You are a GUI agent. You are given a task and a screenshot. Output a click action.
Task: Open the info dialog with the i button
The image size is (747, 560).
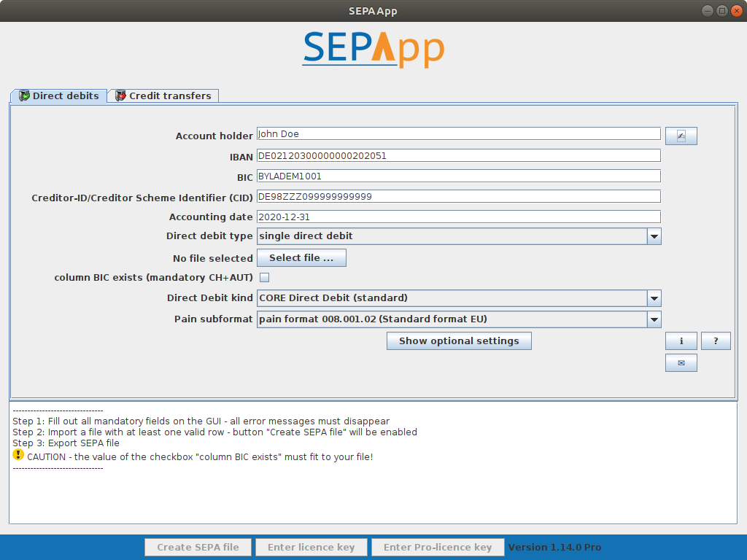pyautogui.click(x=681, y=341)
